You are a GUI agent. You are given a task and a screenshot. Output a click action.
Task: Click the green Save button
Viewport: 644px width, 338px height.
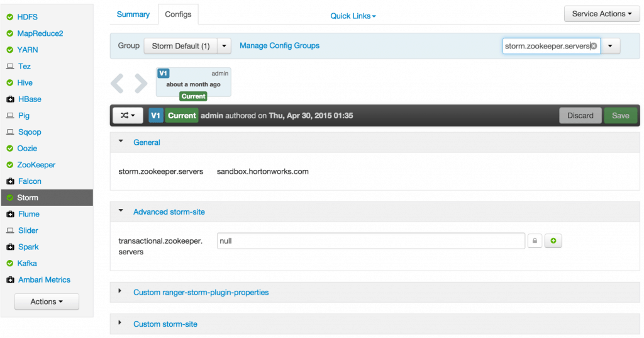click(620, 116)
